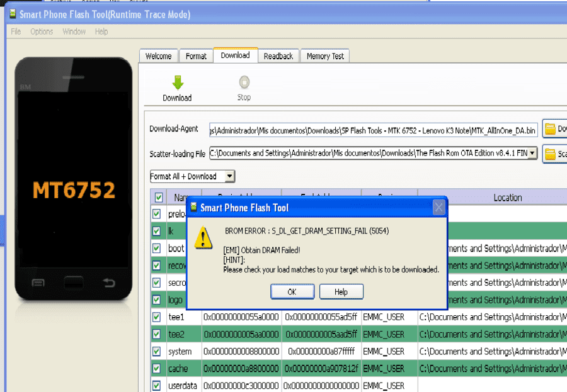Click Help button in the error dialog
This screenshot has height=392, width=567.
pos(341,291)
